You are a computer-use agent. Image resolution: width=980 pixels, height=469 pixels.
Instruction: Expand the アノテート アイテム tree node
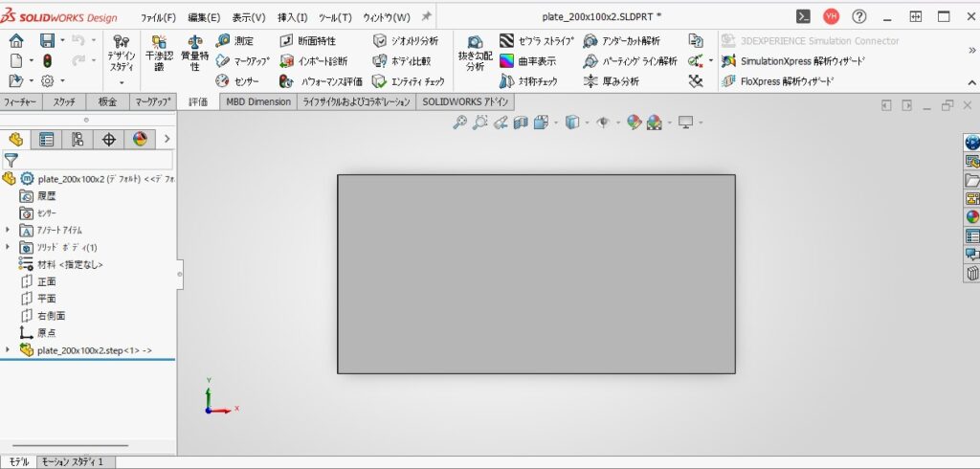[8, 230]
